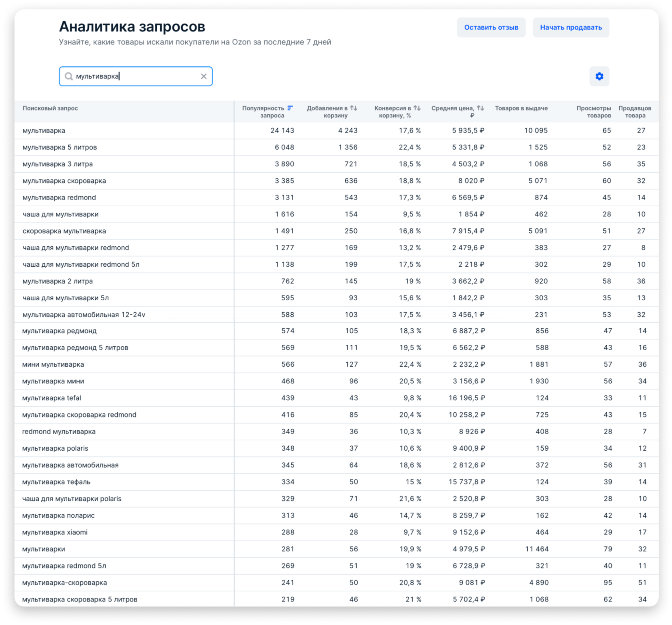Click the popularity value 24 143
Screen dimensions: 672x625
pos(282,130)
